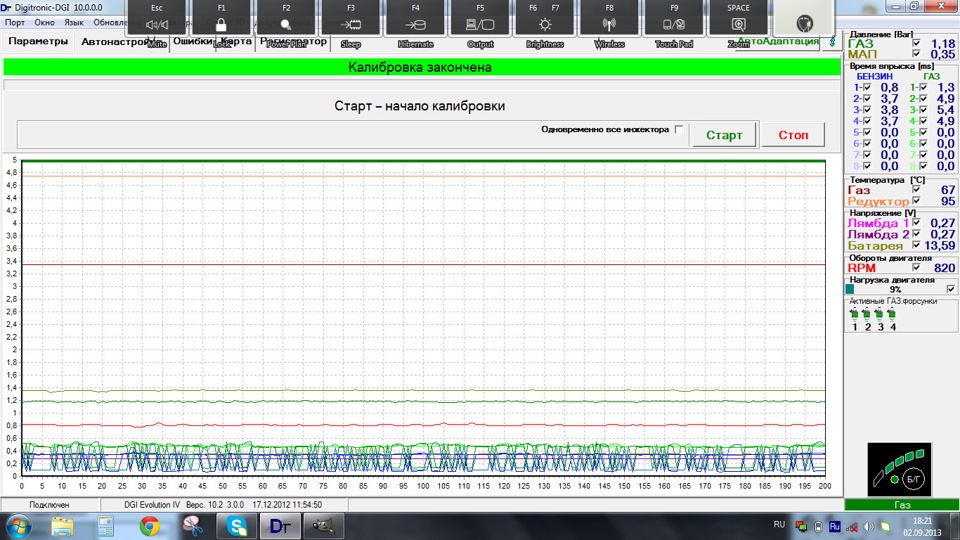Click the SPACE Zoom magnifier tile
Viewport: 960px width, 540px height.
pos(738,18)
